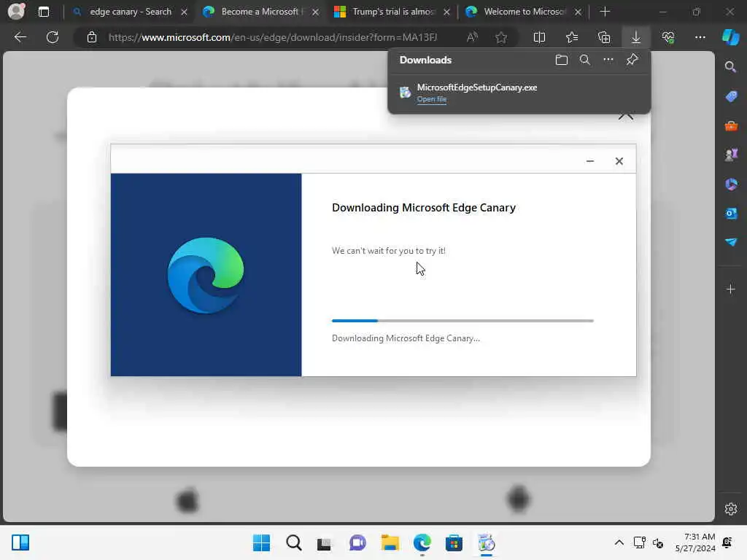The height and width of the screenshot is (560, 747).
Task: Open Drop paper plane sidebar icon
Action: [x=731, y=242]
